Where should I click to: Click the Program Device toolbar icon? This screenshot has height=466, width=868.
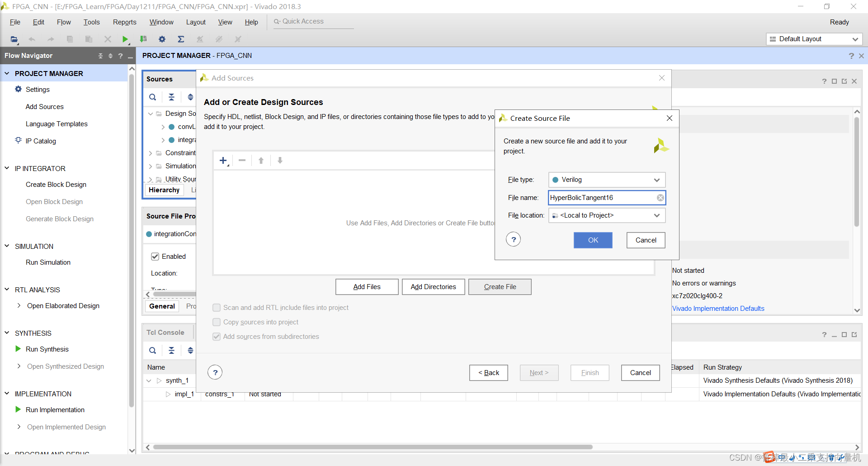click(143, 39)
